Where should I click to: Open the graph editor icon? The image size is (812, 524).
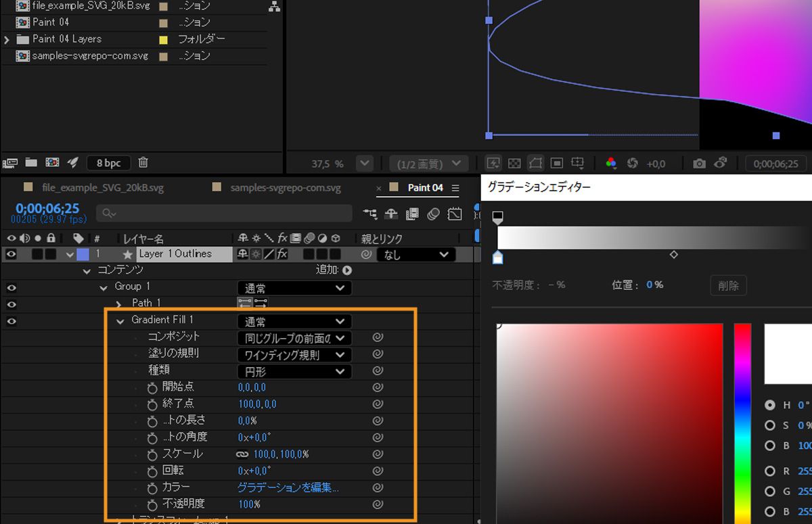(x=455, y=214)
